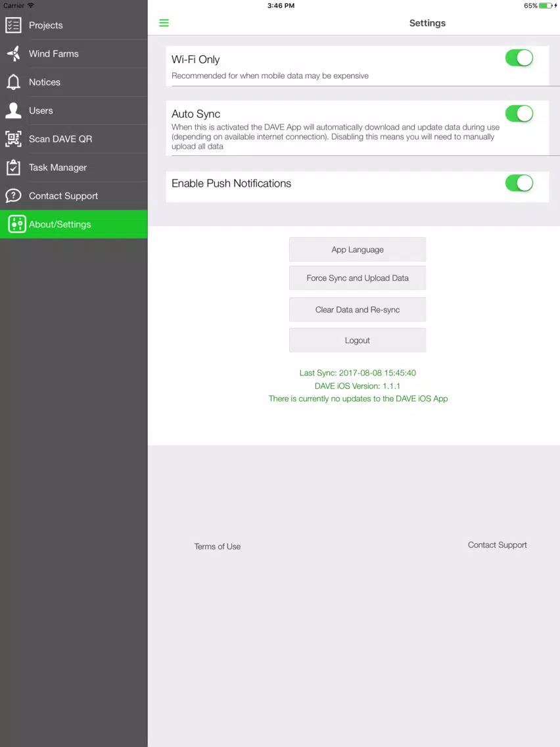Disable the Auto Sync switch

click(x=519, y=114)
